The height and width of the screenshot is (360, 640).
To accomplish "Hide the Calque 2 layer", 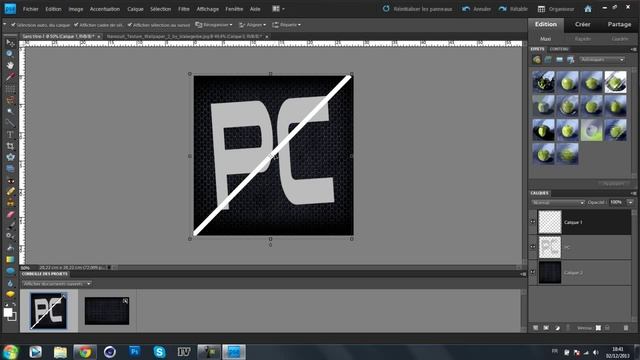I will tap(533, 272).
